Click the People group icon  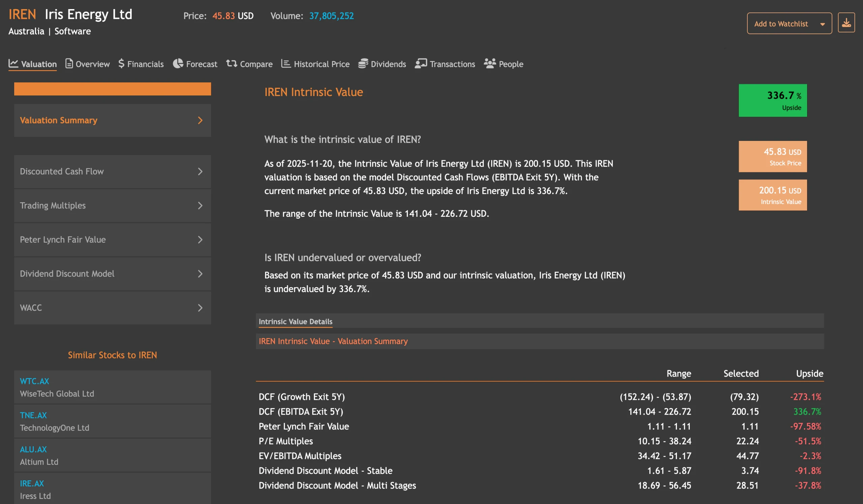[x=490, y=64]
